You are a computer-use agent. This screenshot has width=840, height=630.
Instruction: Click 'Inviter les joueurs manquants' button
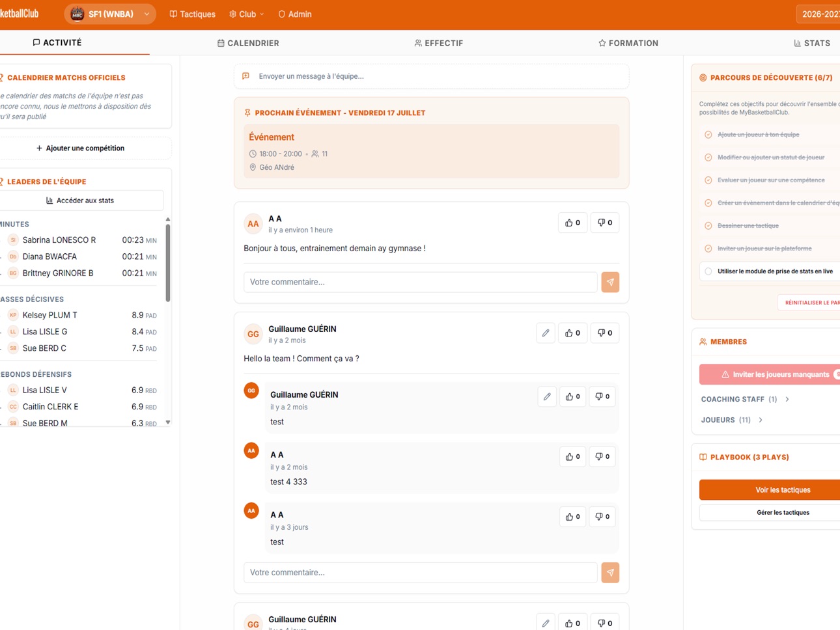pyautogui.click(x=770, y=374)
